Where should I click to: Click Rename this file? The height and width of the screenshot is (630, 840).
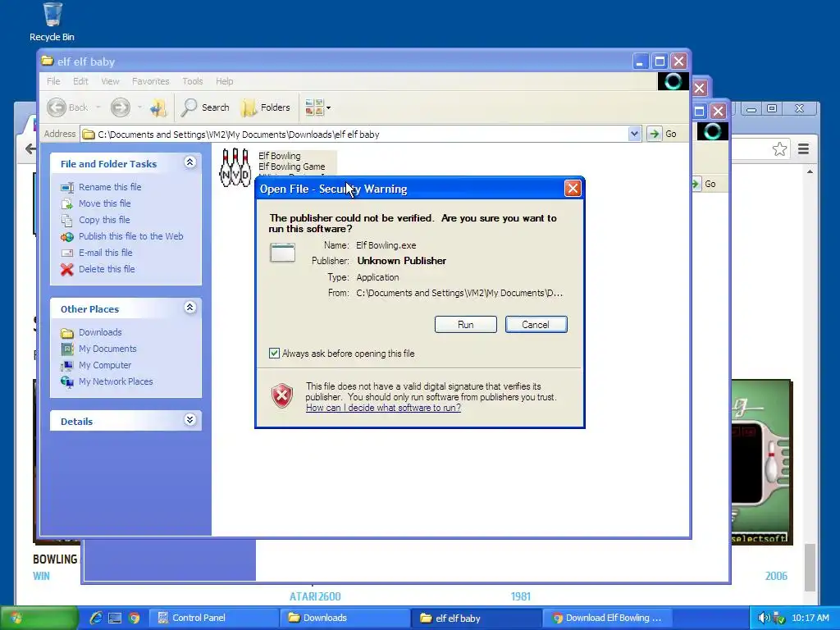coord(110,187)
